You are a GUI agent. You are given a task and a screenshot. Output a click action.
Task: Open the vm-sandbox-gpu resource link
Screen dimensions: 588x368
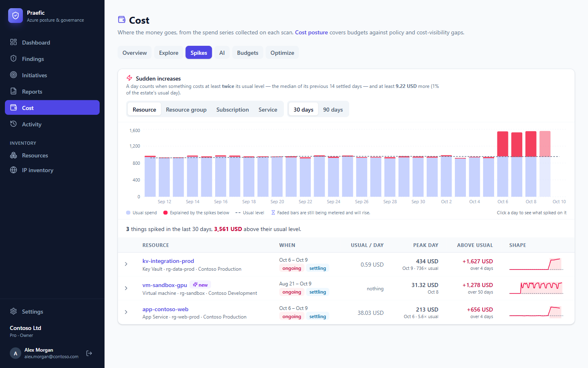(165, 285)
